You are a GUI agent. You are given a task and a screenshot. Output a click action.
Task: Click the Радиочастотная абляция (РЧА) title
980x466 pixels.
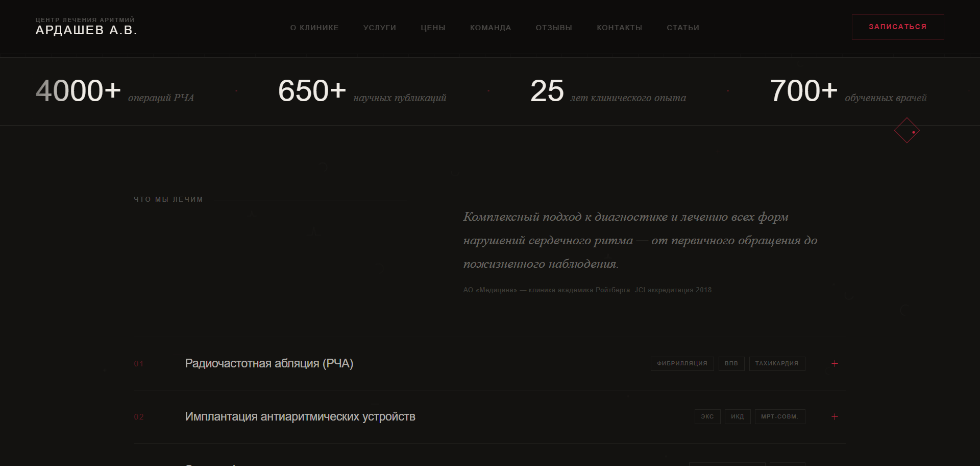269,363
